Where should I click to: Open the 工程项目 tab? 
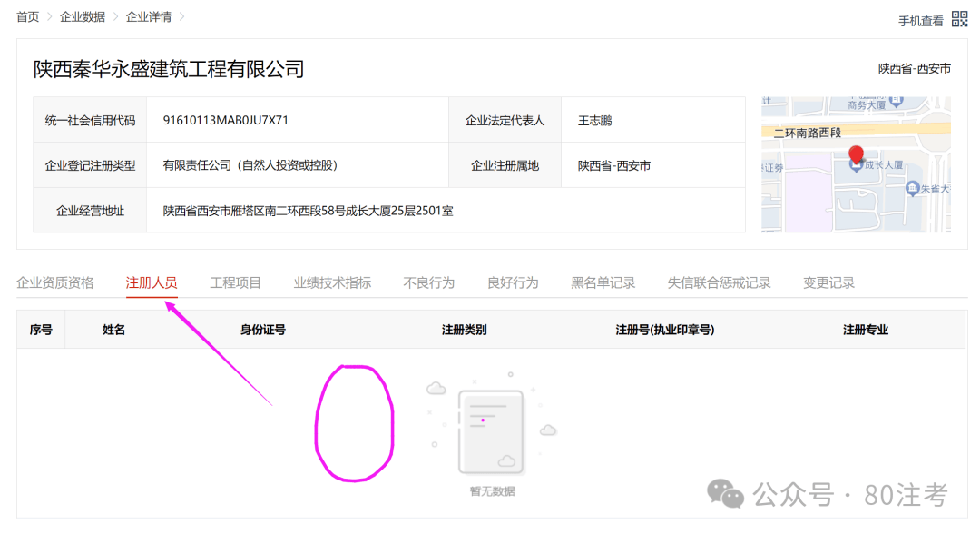click(x=236, y=282)
